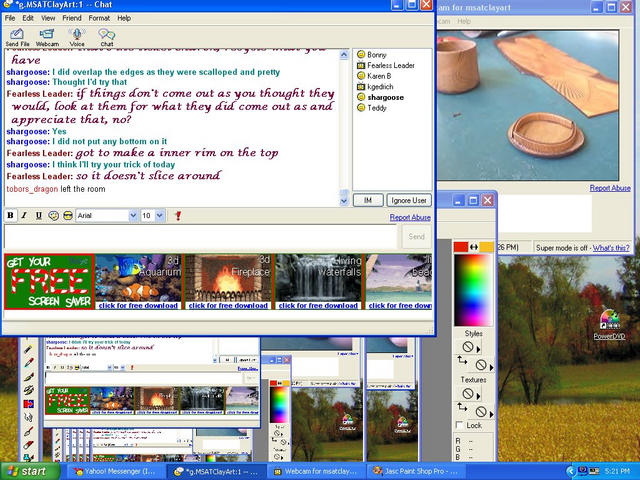Open the Friend menu

[x=72, y=18]
